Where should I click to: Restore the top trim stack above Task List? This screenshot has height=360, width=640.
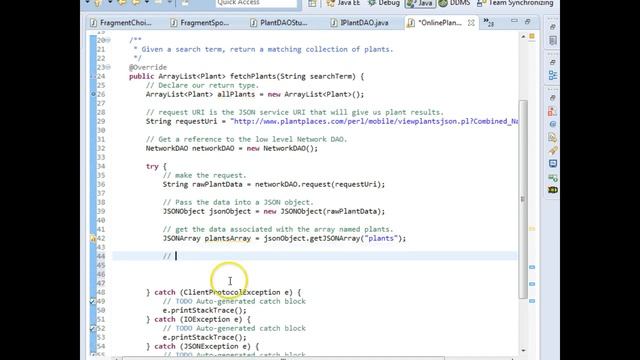point(553,27)
